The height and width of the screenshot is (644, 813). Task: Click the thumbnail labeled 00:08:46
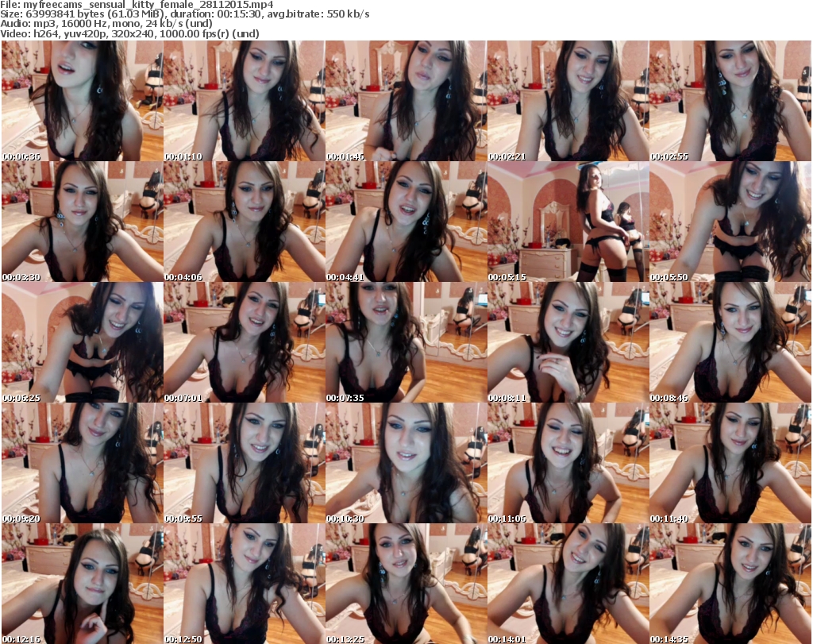tap(730, 342)
